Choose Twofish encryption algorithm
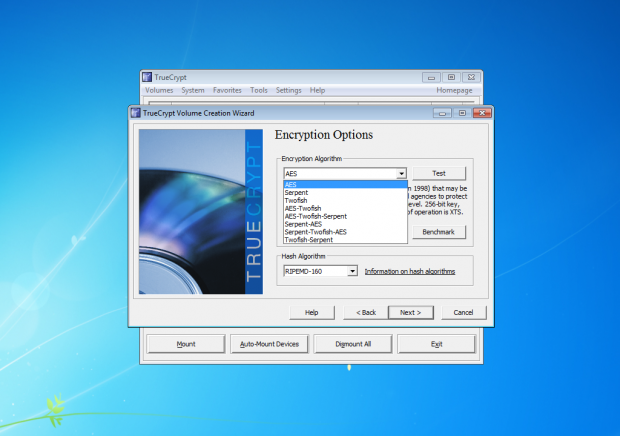 tap(345, 200)
